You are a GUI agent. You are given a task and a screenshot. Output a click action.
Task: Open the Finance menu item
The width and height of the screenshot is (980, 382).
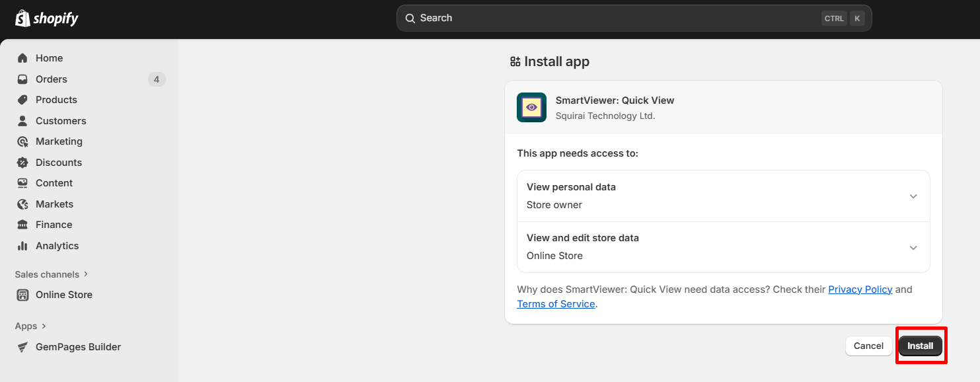[x=54, y=225]
